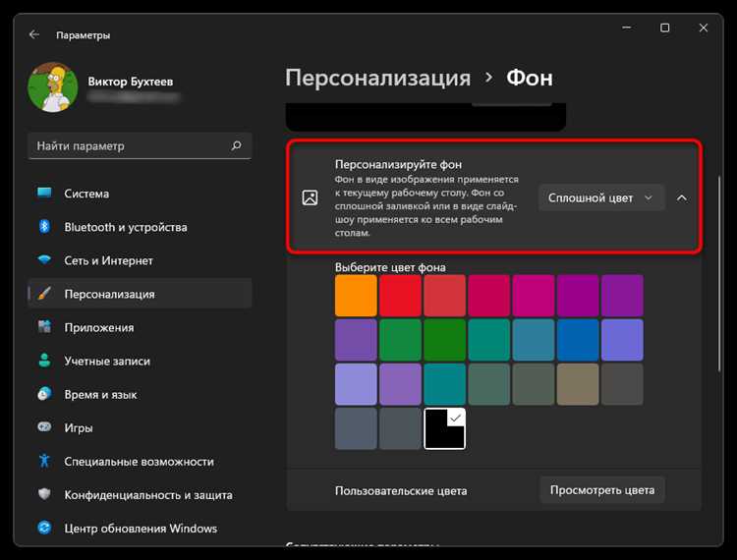Select Приложения in the sidebar
Image resolution: width=737 pixels, height=560 pixels.
pyautogui.click(x=141, y=327)
